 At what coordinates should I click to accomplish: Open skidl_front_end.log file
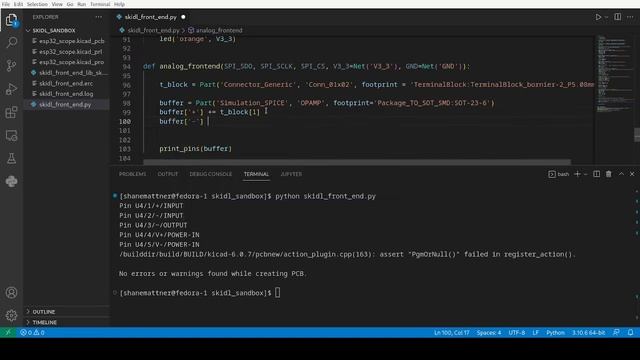[x=66, y=94]
